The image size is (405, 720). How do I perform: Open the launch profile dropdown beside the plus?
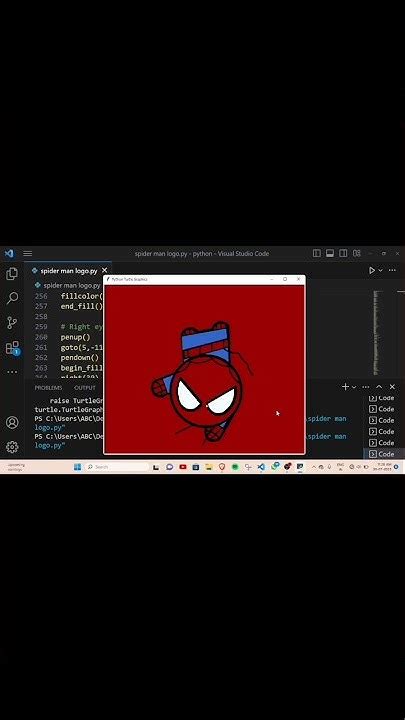click(354, 387)
